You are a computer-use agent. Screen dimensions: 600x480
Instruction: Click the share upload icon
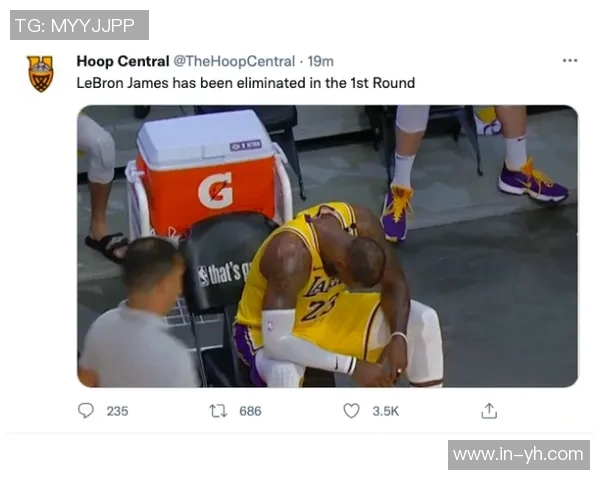coord(489,411)
